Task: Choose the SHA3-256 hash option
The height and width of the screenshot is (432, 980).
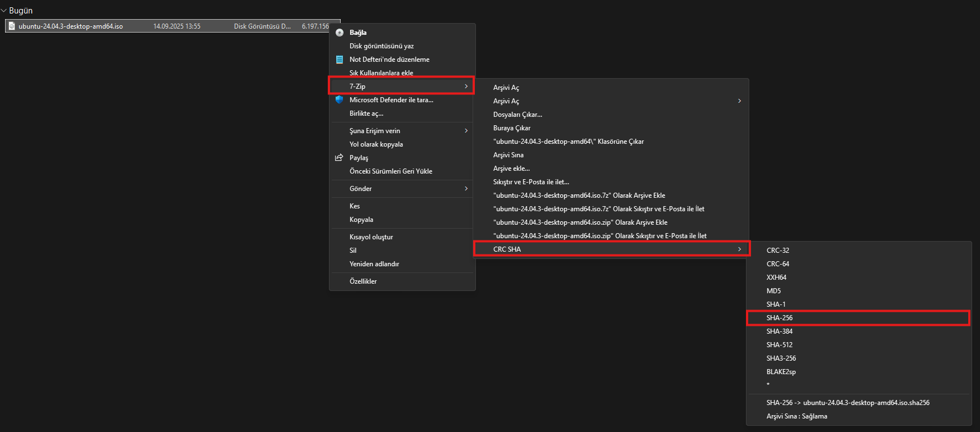Action: [859, 358]
